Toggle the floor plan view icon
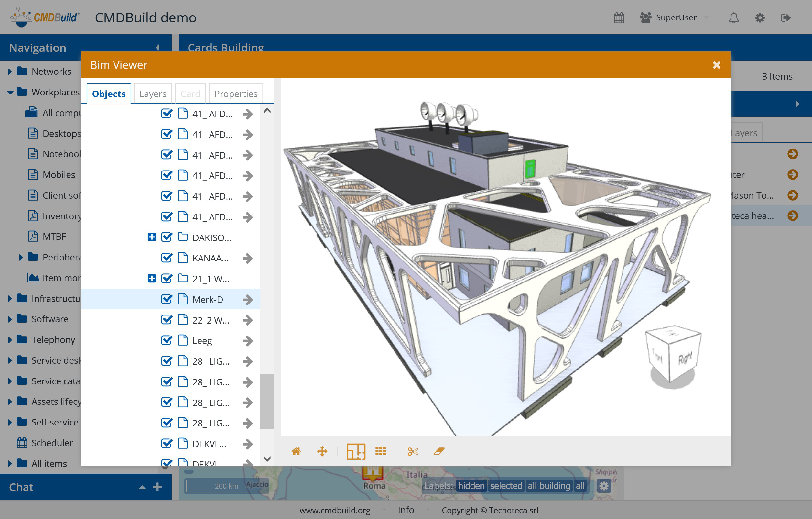Viewport: 812px width, 519px height. point(356,451)
